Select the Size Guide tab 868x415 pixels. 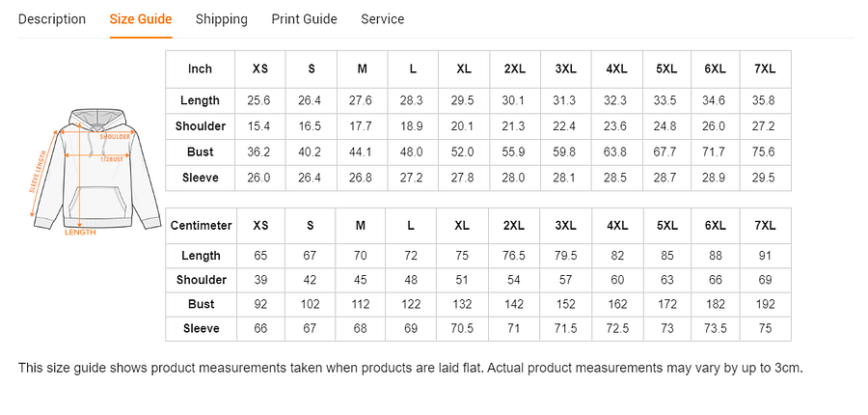[141, 19]
